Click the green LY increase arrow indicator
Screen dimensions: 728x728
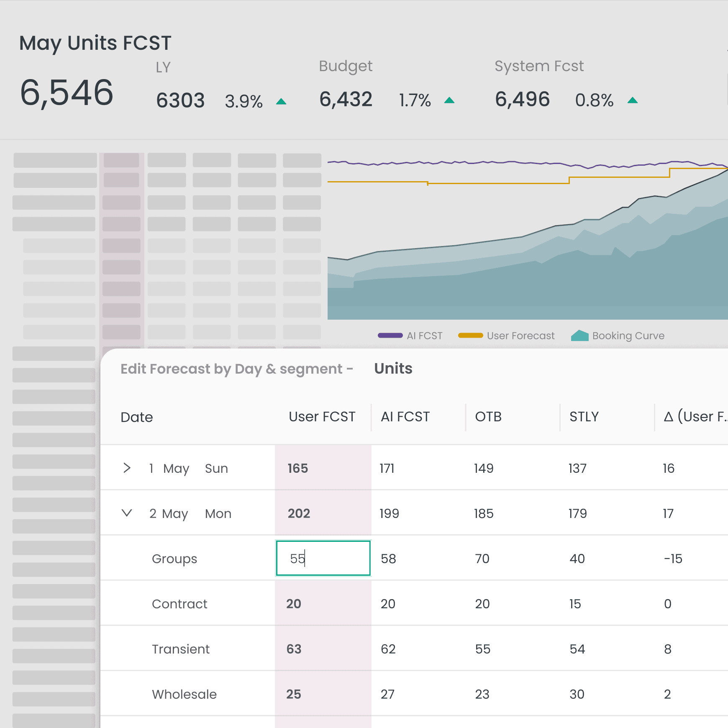click(x=281, y=100)
